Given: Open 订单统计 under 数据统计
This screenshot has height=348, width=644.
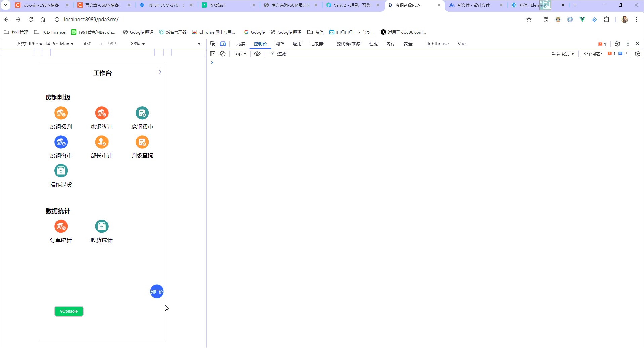Looking at the screenshot, I should click(61, 231).
